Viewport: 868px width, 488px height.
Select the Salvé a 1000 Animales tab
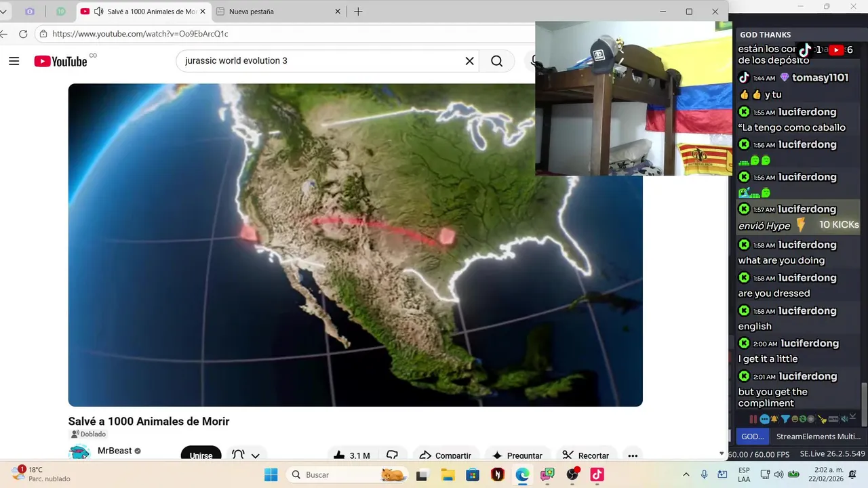coord(142,12)
